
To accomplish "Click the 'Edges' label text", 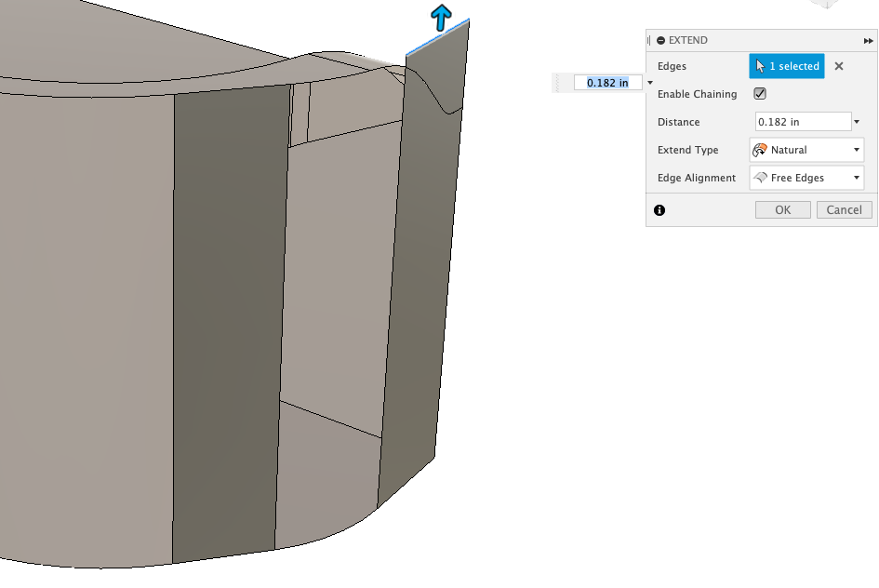I will 672,66.
